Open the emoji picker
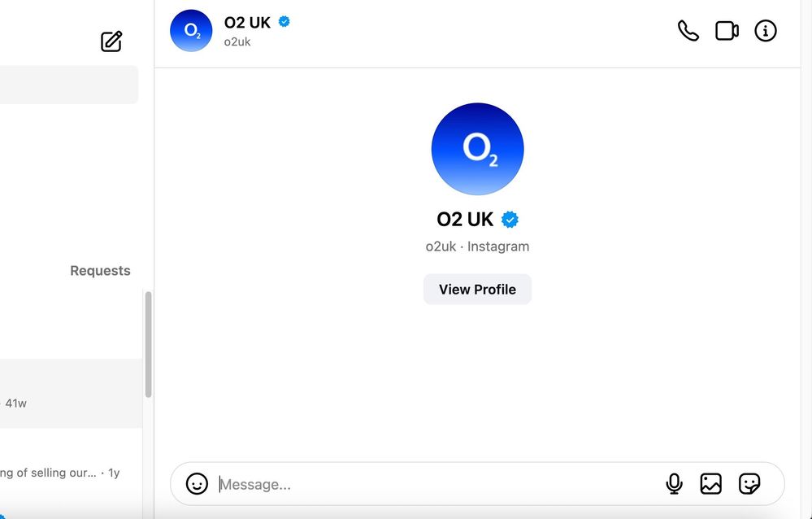Image resolution: width=812 pixels, height=519 pixels. click(197, 484)
